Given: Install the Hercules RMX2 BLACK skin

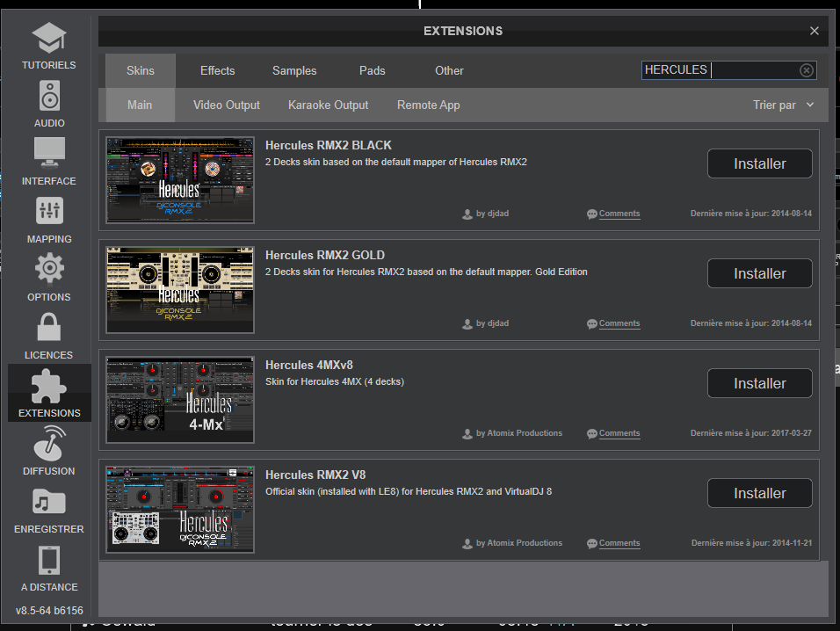Looking at the screenshot, I should [x=759, y=163].
